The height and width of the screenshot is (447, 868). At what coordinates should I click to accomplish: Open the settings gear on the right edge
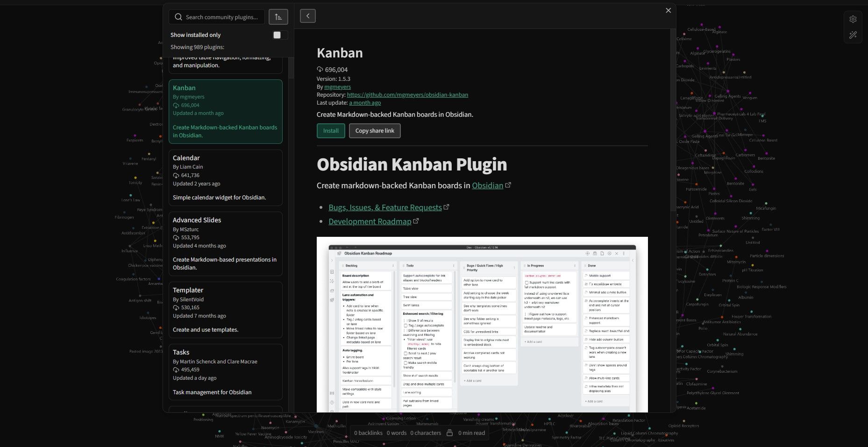[x=853, y=19]
